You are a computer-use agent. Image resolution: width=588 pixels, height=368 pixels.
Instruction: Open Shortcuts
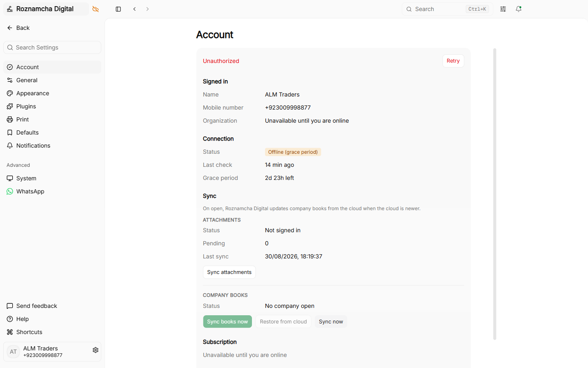(x=52, y=332)
